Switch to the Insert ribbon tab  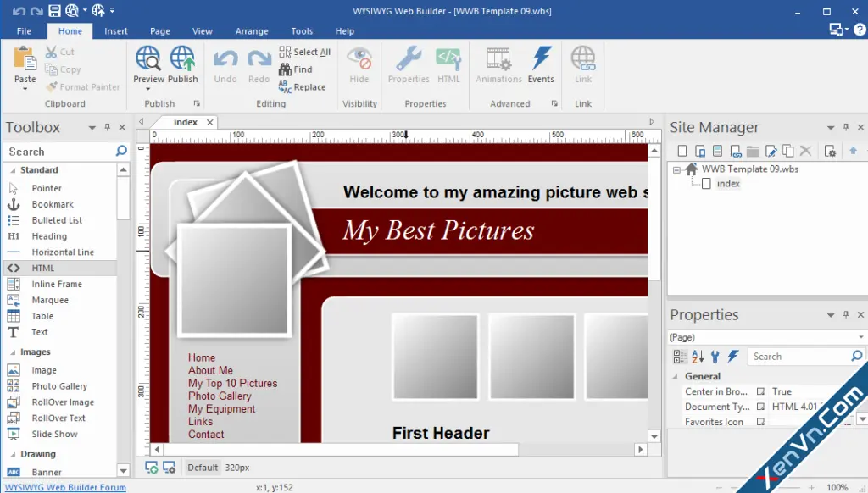click(115, 31)
